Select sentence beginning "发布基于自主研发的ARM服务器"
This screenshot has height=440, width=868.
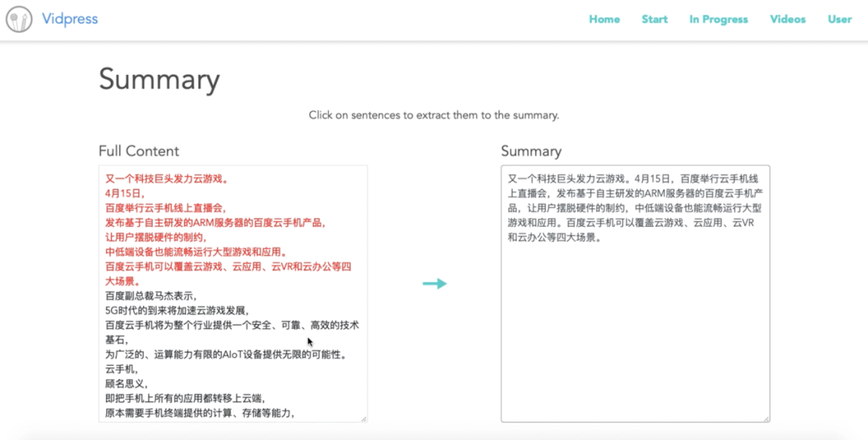(215, 223)
